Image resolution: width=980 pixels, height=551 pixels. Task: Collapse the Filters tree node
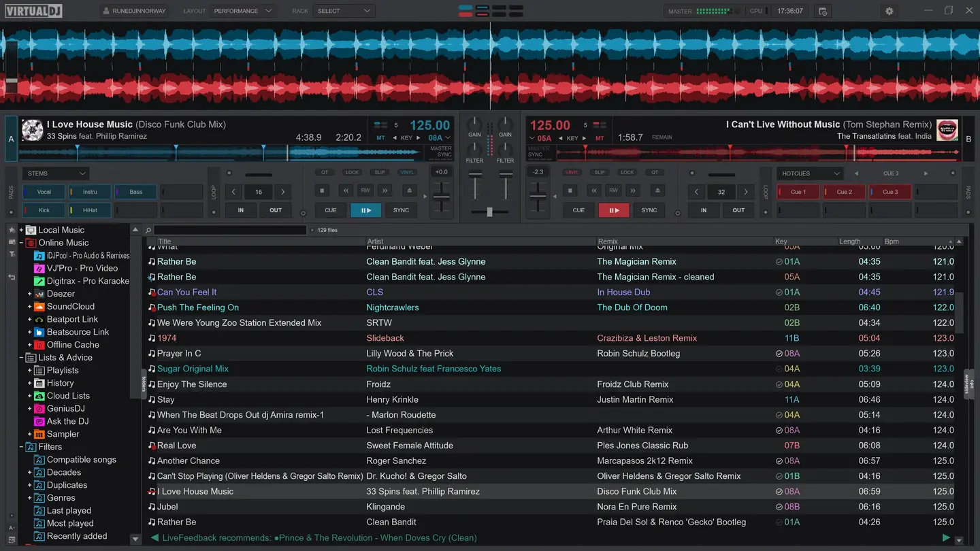click(21, 447)
